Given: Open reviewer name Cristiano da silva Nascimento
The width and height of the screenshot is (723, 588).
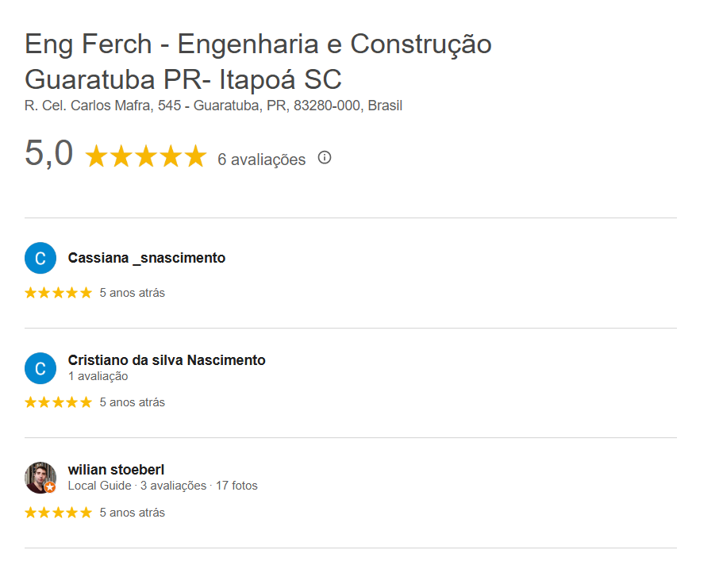Looking at the screenshot, I should click(167, 360).
